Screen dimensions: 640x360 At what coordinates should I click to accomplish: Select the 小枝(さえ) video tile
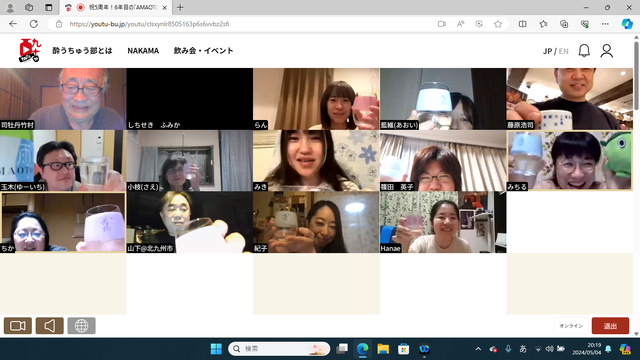(x=190, y=161)
